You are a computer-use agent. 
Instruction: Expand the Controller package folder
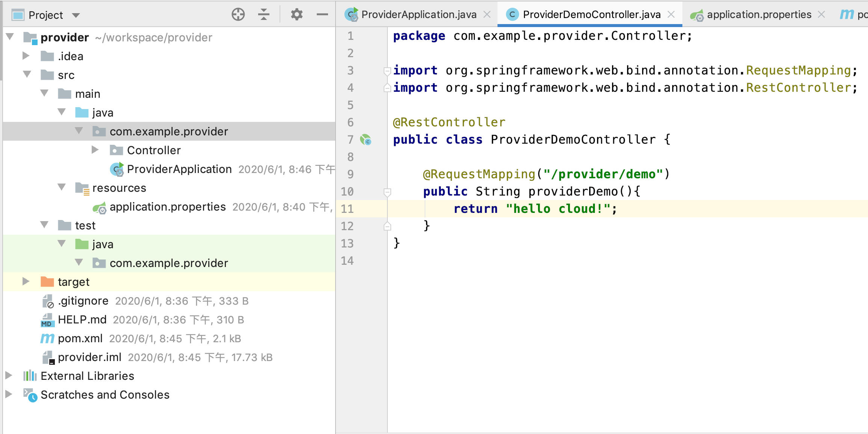pos(95,150)
